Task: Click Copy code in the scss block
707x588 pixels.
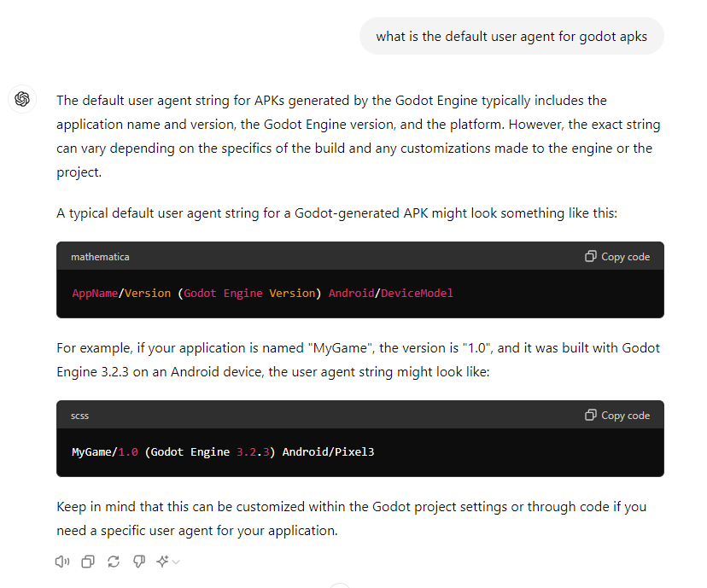Action: click(x=617, y=415)
